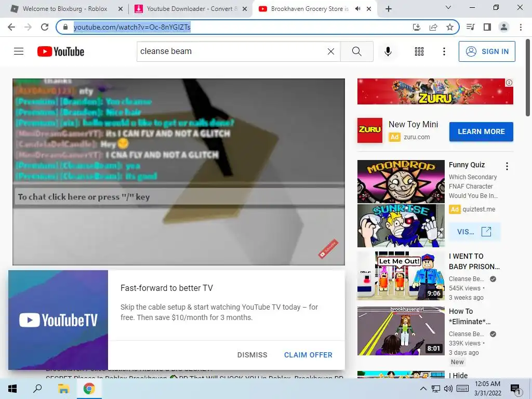The width and height of the screenshot is (532, 399).
Task: Dismiss the YouTube TV offer
Action: coord(252,355)
